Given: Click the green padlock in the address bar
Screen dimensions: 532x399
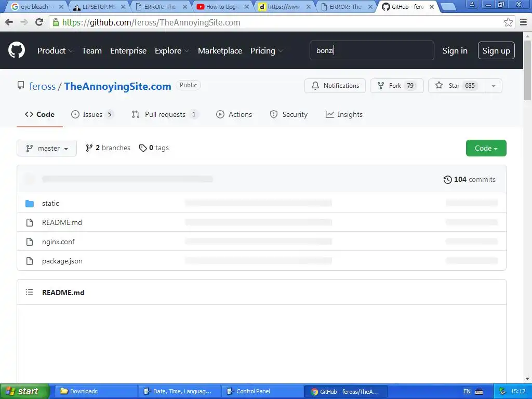Looking at the screenshot, I should pos(56,22).
